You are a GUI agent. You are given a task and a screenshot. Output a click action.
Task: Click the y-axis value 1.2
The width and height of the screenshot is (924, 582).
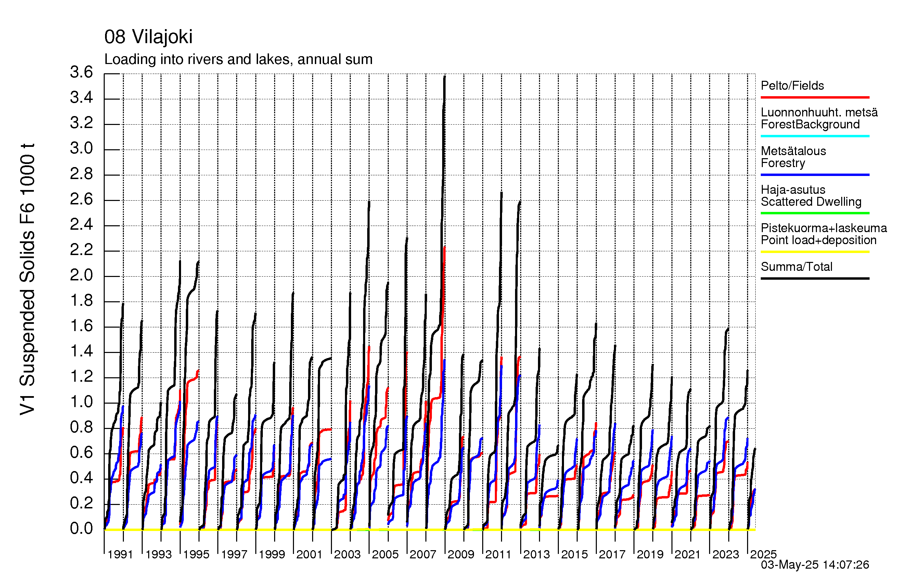81,377
